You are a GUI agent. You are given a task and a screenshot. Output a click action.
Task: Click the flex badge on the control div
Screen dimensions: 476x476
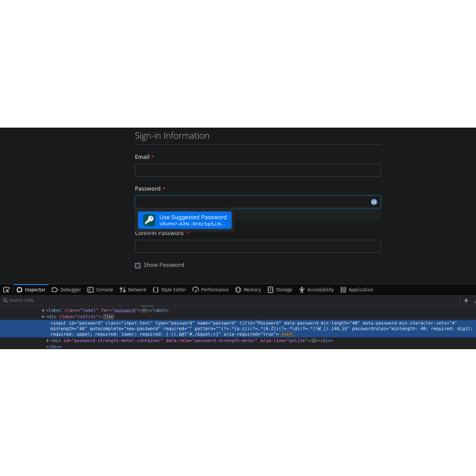point(109,316)
